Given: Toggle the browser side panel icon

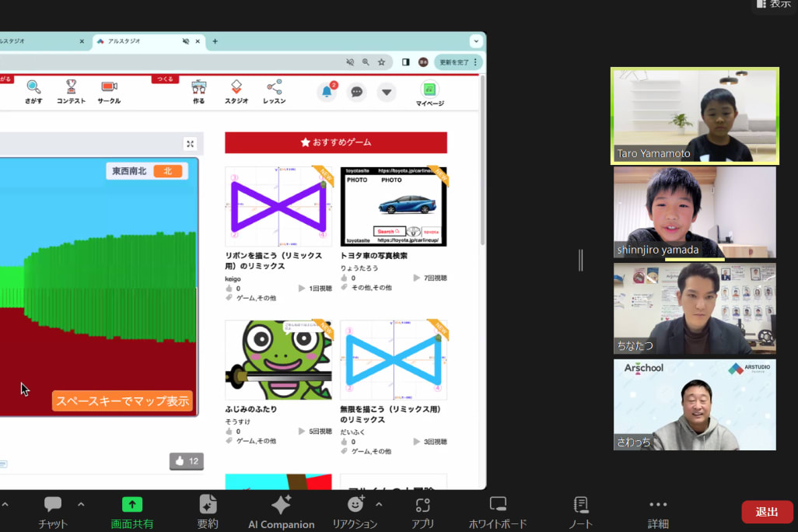Looking at the screenshot, I should click(405, 62).
